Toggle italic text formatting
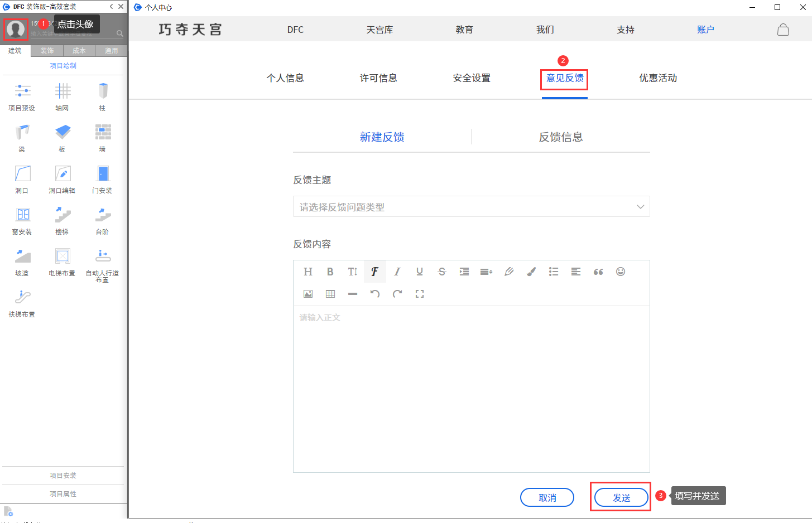812x523 pixels. point(397,272)
